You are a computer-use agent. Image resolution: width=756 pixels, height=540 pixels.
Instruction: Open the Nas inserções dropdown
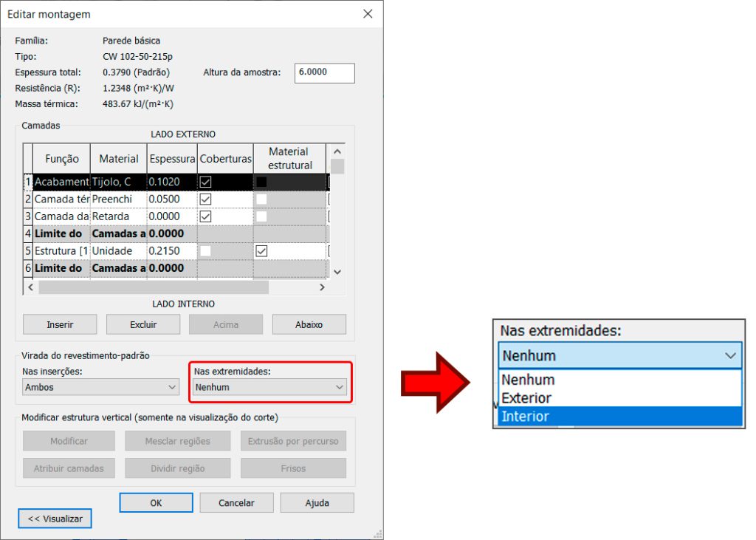point(100,387)
